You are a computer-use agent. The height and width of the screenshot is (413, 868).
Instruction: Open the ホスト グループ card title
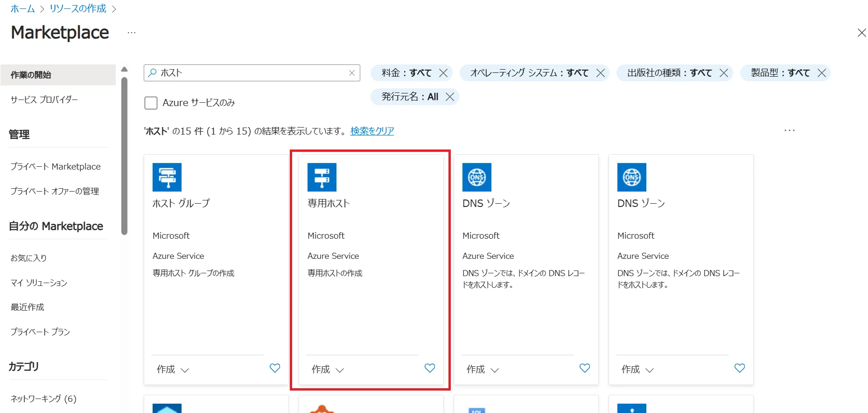point(181,203)
